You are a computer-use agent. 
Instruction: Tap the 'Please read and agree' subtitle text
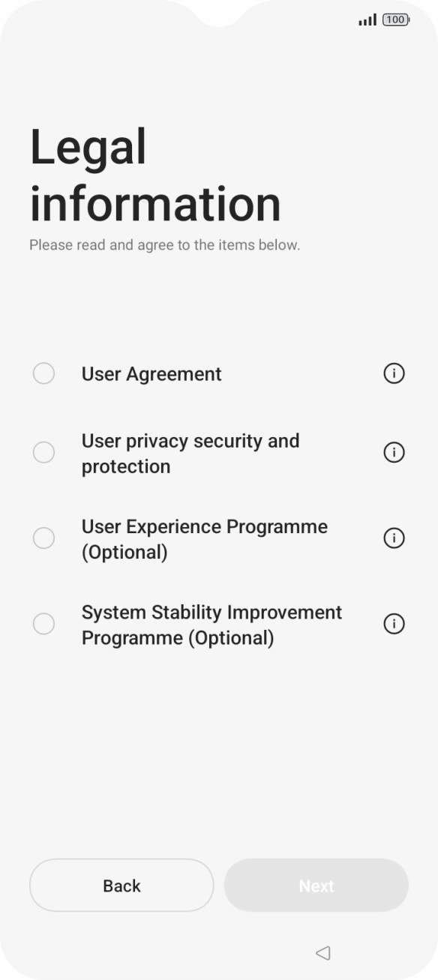pyautogui.click(x=164, y=244)
